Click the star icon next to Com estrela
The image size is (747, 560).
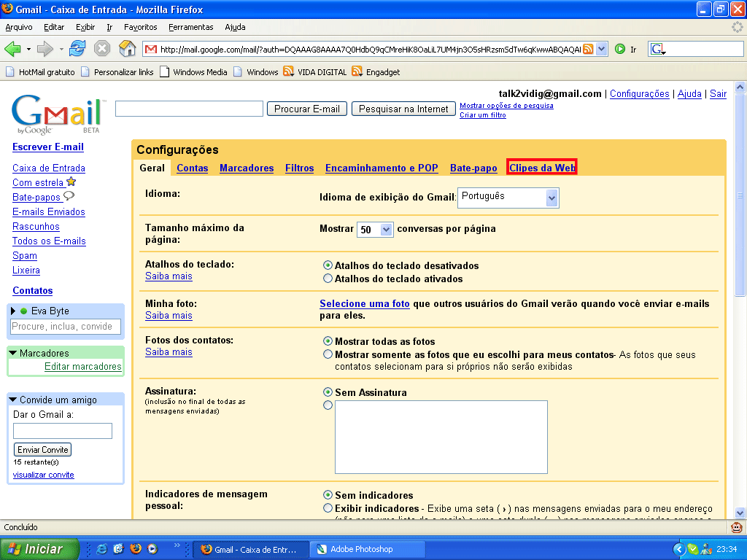point(71,182)
